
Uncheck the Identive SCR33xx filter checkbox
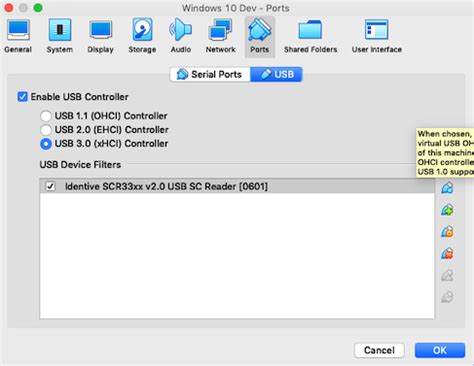pyautogui.click(x=50, y=186)
